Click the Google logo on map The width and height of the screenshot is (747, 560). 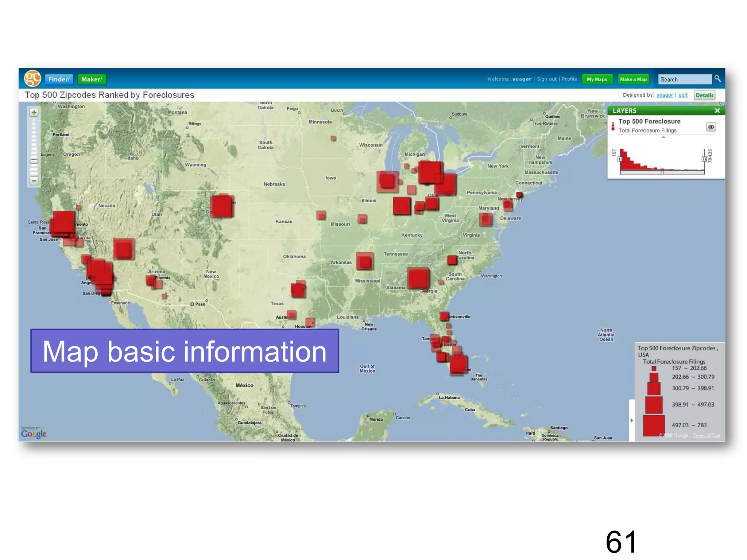(x=34, y=433)
